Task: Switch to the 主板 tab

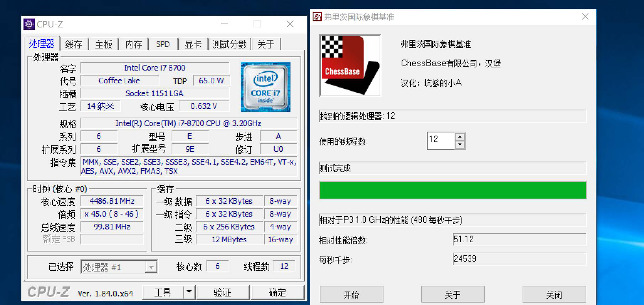Action: 104,44
